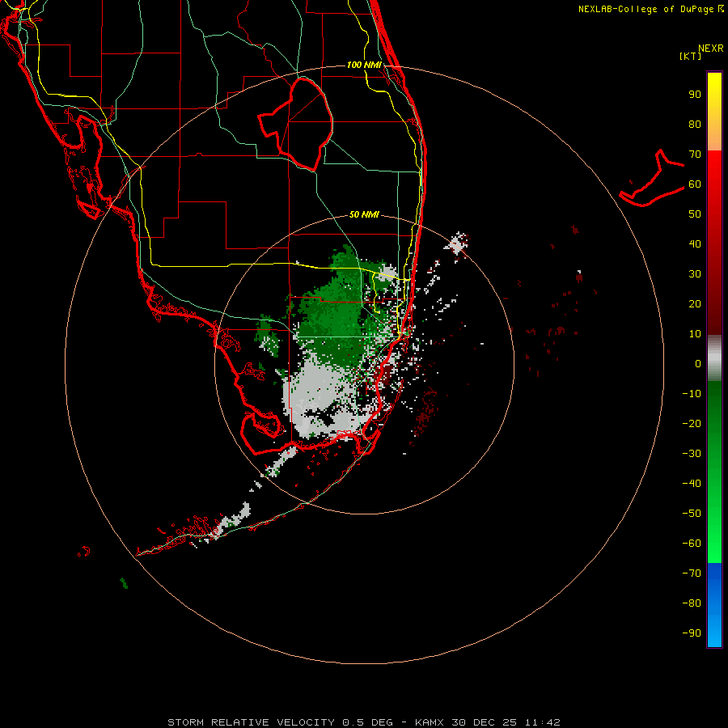
Task: Click the 'KAMX 30 DEC 25 11:42' timestamp
Action: coord(488,722)
